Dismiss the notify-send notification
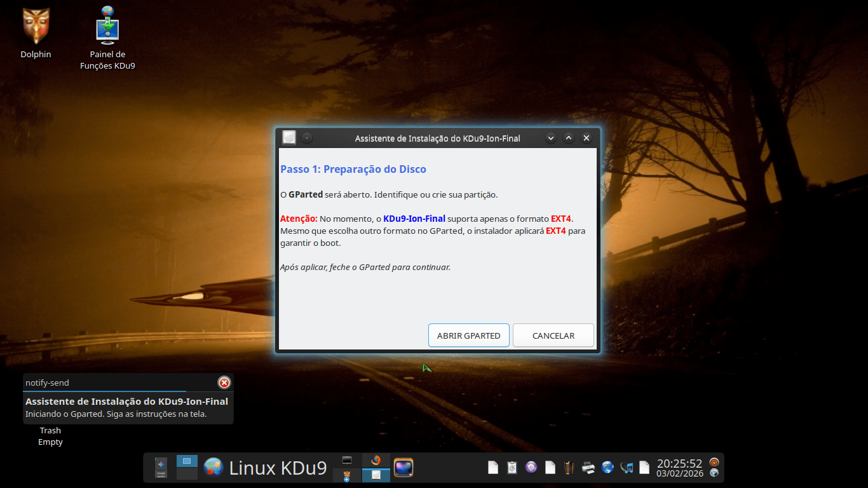This screenshot has height=488, width=868. pyautogui.click(x=224, y=383)
